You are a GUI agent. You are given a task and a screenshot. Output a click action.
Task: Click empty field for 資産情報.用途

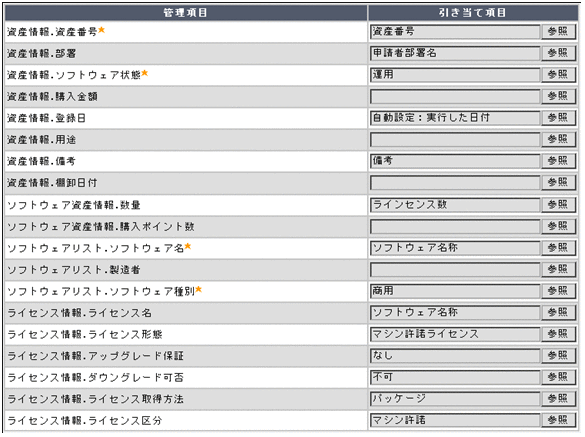[x=455, y=140]
